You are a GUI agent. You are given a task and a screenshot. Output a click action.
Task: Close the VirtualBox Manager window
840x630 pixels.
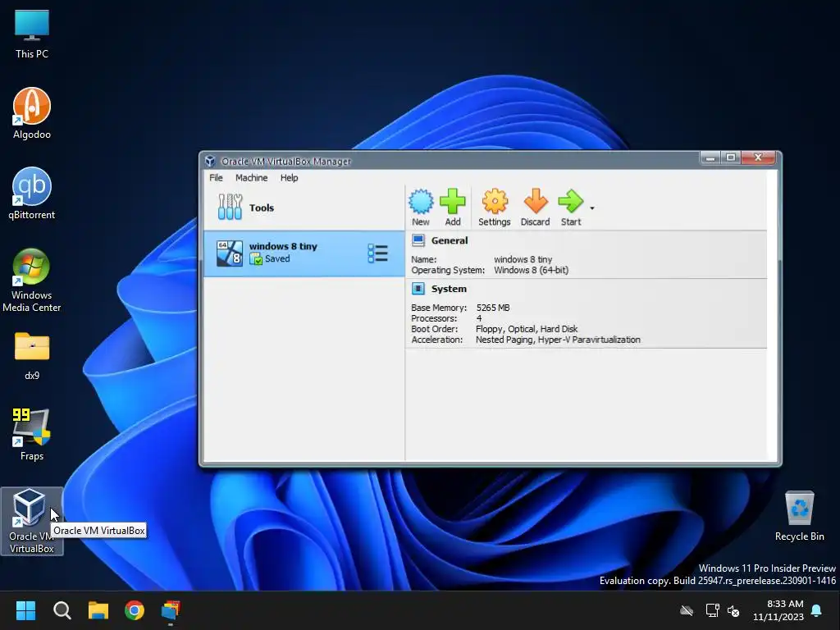tap(758, 157)
